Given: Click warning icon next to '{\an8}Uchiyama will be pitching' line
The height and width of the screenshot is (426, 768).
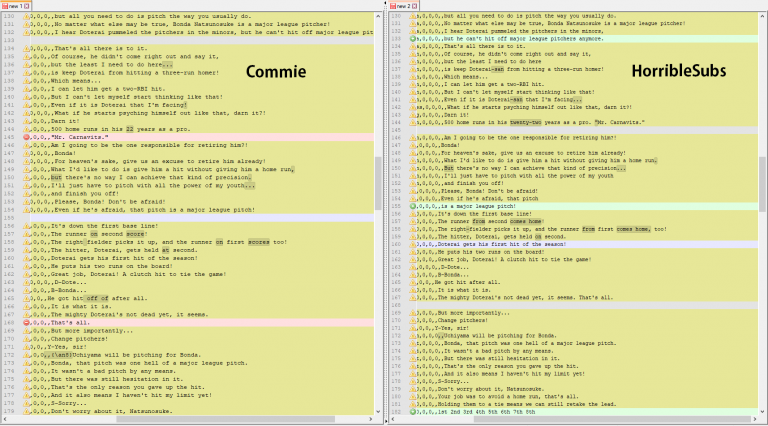Looking at the screenshot, I should (26, 355).
